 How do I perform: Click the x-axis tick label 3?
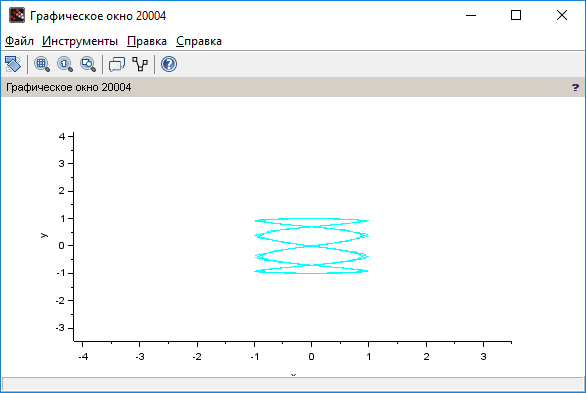[x=483, y=357]
